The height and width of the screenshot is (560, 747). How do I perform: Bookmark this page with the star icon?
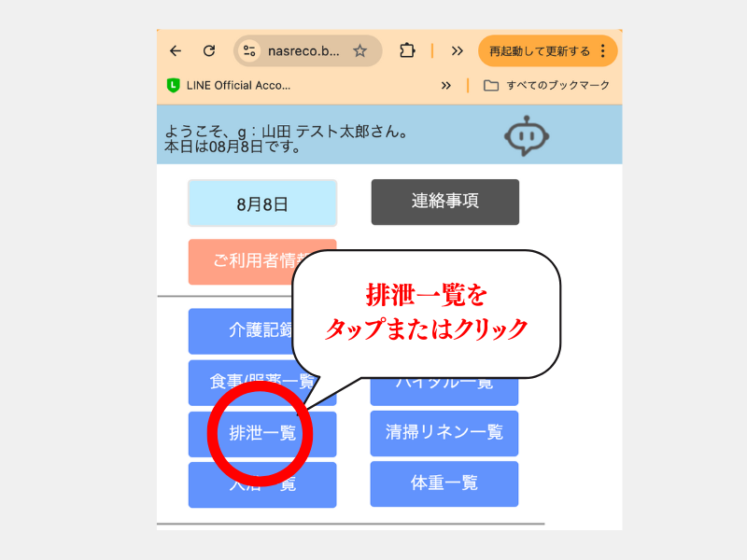[359, 51]
